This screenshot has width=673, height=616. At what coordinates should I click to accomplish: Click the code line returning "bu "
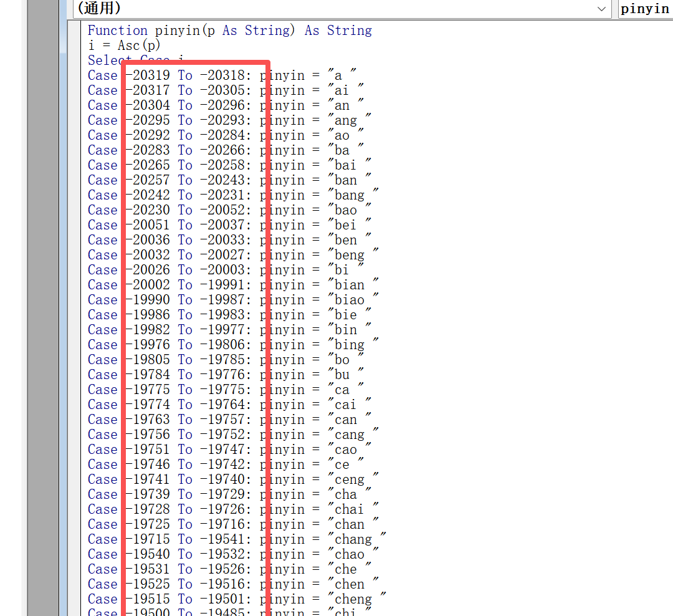226,375
